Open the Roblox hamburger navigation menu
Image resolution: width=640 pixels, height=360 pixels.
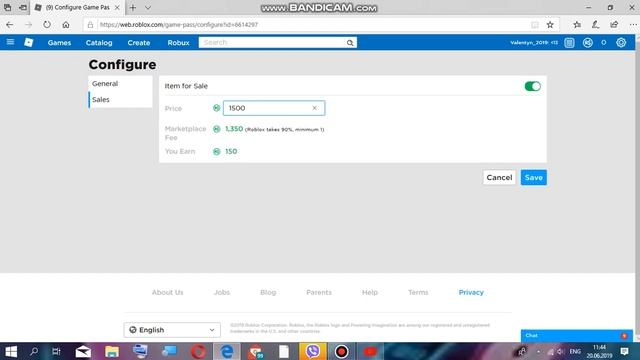coord(10,42)
